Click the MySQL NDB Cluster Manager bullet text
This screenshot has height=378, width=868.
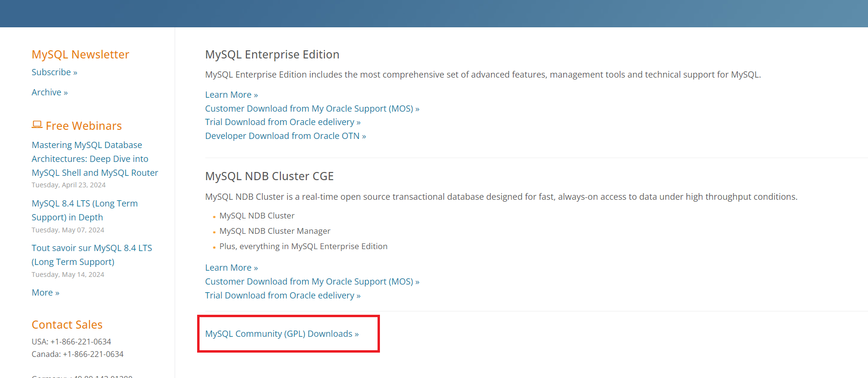pyautogui.click(x=275, y=231)
